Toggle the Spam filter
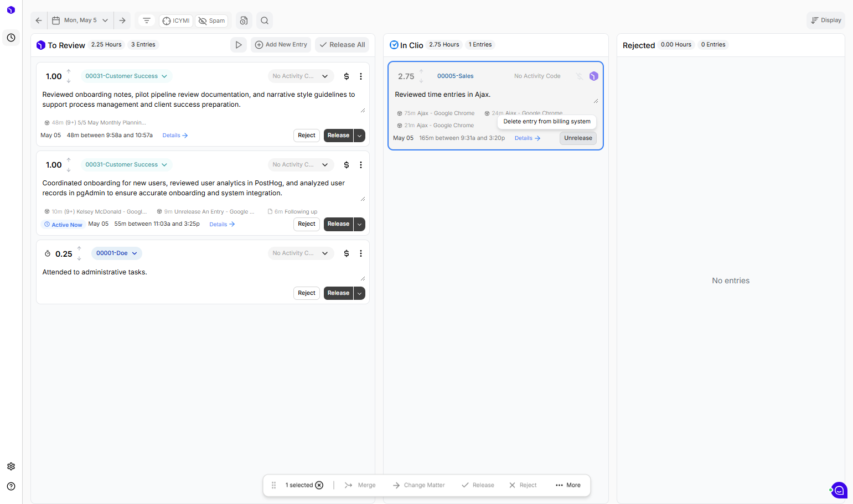The image size is (853, 504). (x=212, y=21)
